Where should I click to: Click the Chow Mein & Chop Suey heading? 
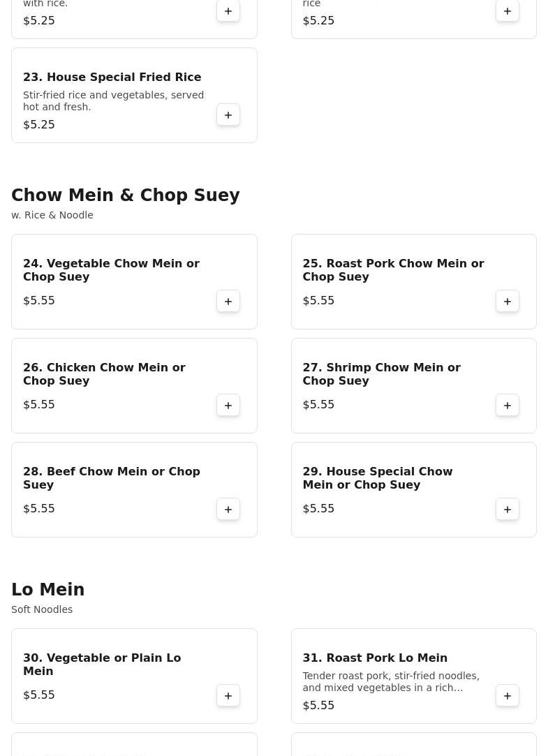[x=126, y=195]
